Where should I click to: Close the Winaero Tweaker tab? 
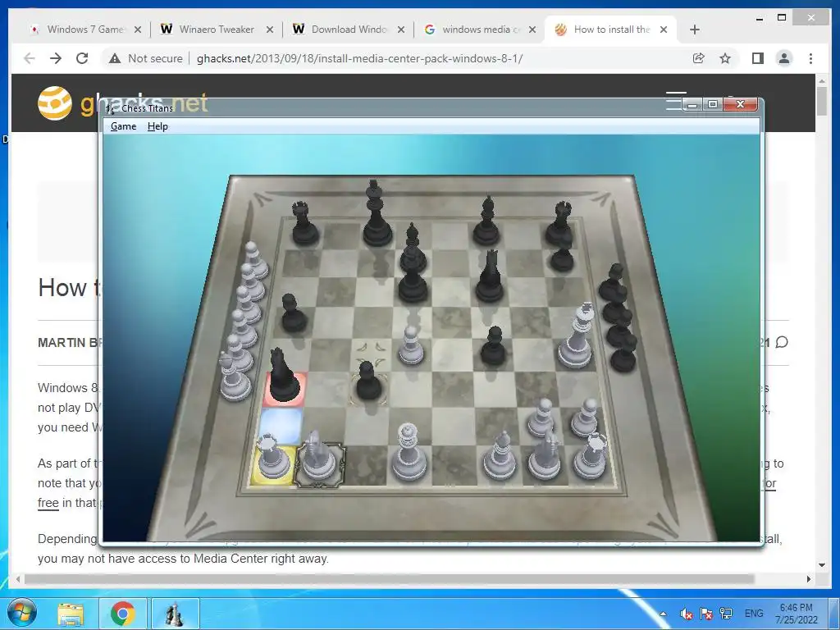pyautogui.click(x=270, y=30)
